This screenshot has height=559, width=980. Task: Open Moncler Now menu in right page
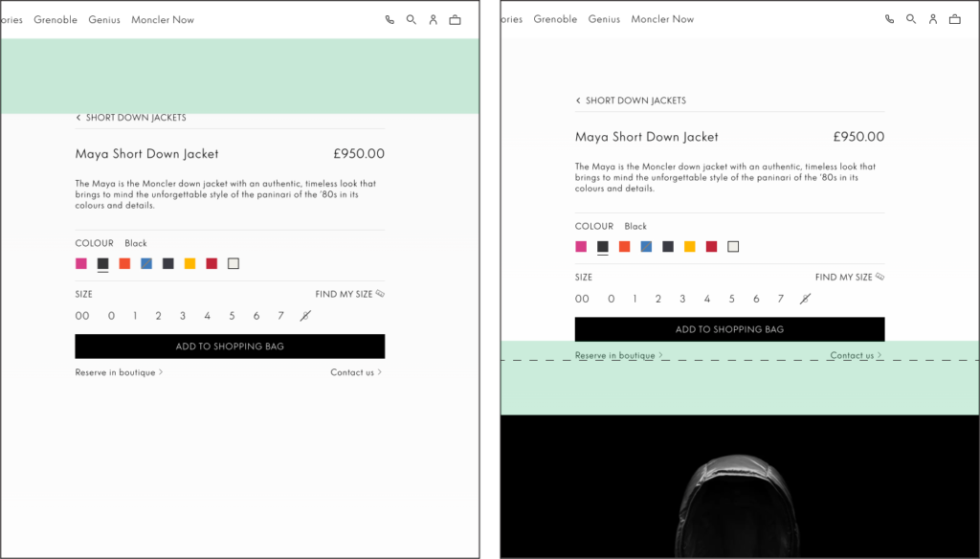tap(662, 19)
